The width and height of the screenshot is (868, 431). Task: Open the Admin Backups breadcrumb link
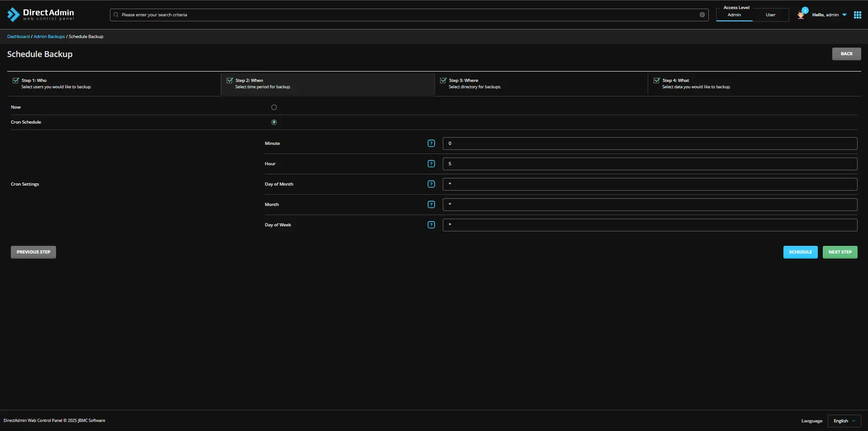tap(49, 37)
